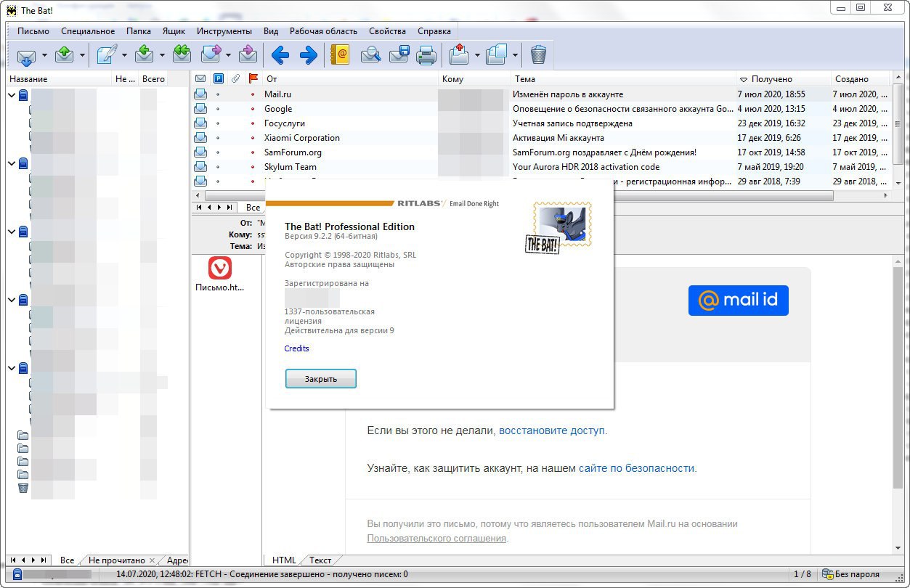This screenshot has height=588, width=910.
Task: Follow the 'сайте по безопасности' link
Action: [x=636, y=468]
